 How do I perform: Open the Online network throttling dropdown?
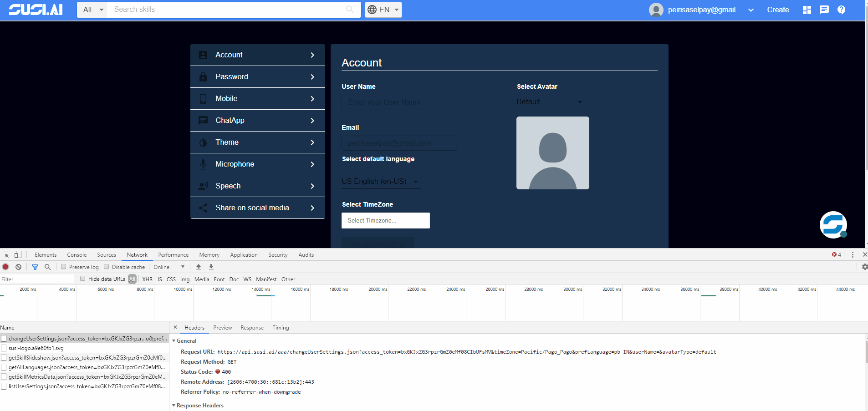(168, 267)
